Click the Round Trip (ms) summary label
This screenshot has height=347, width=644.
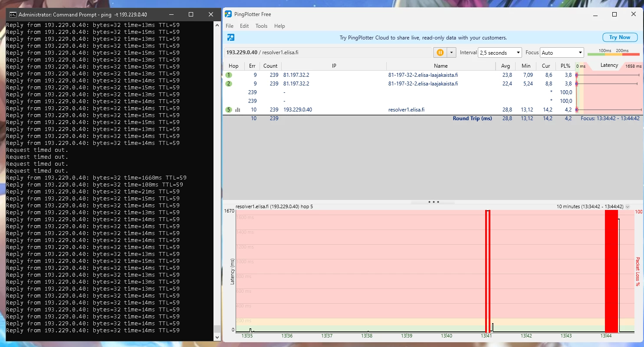click(473, 118)
